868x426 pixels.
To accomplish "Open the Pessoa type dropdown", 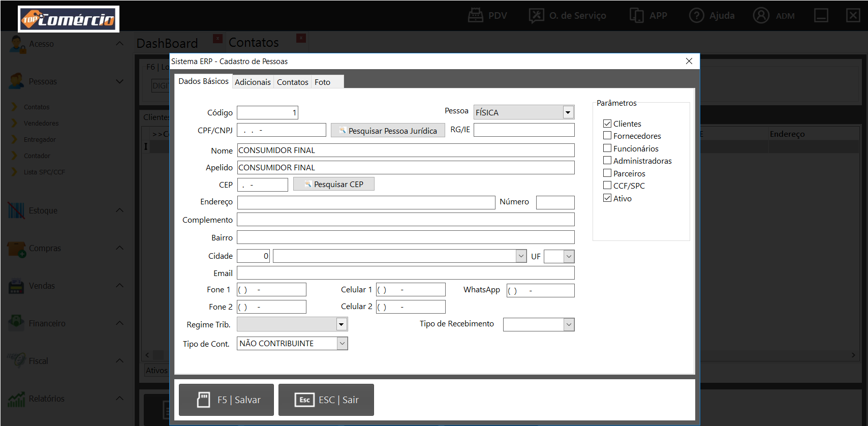I will pyautogui.click(x=568, y=112).
